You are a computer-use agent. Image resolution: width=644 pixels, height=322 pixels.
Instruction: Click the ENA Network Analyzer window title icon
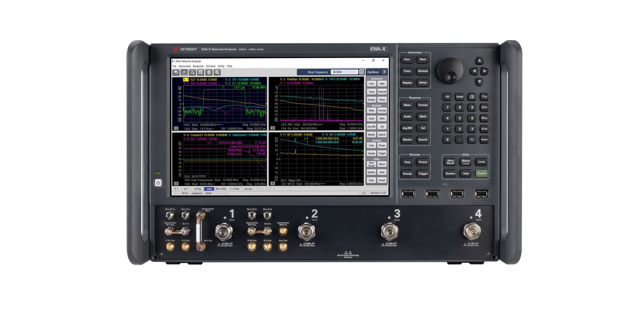(173, 61)
